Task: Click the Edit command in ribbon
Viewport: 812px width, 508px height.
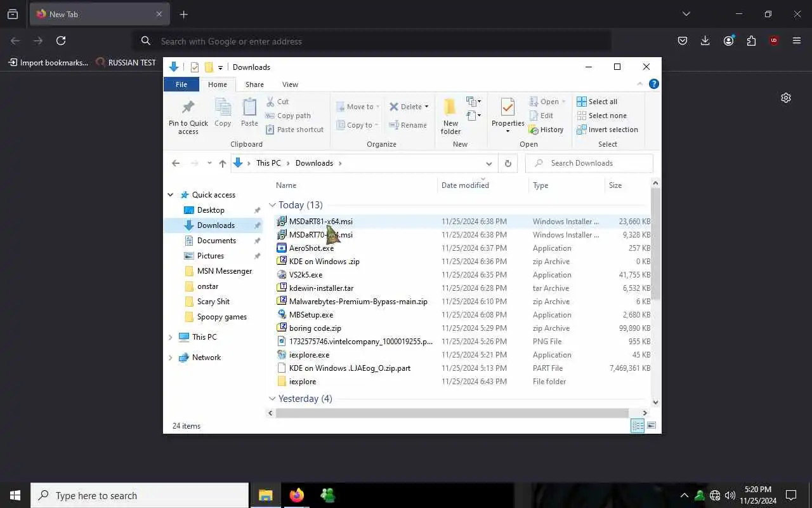Action: pyautogui.click(x=541, y=116)
